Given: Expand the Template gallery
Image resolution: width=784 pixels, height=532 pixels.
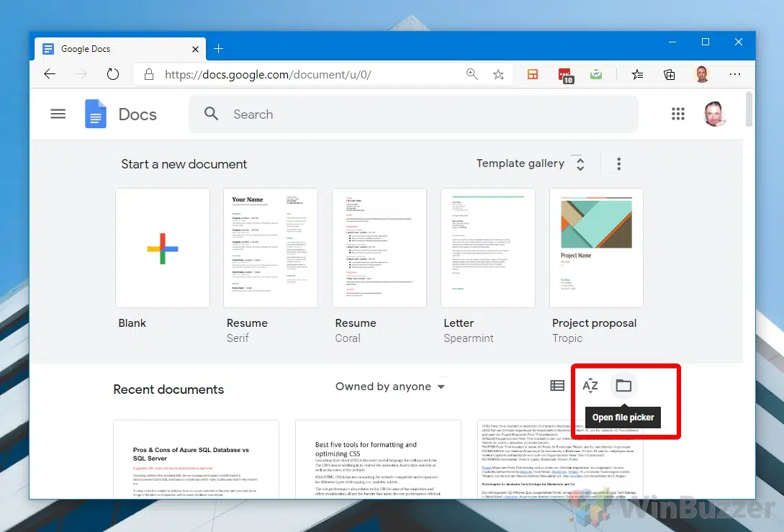Looking at the screenshot, I should click(531, 163).
